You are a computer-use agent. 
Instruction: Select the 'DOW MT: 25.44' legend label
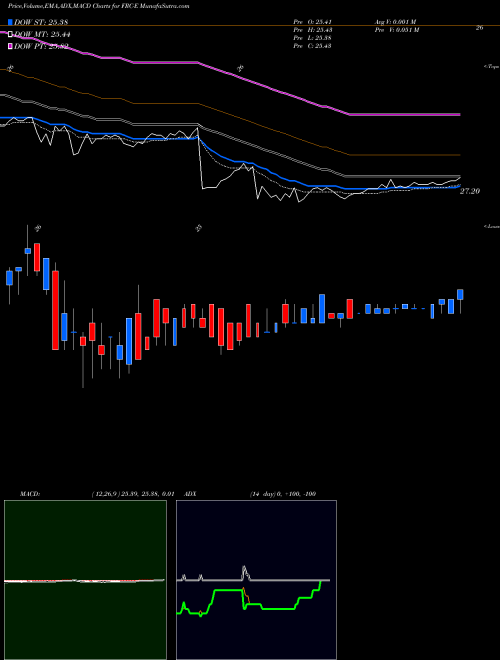tap(42, 34)
